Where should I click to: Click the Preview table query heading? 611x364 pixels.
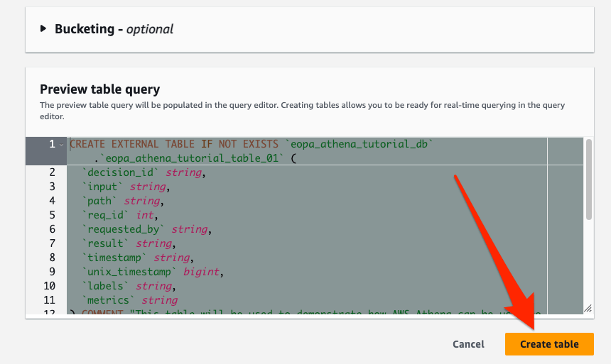[x=99, y=89]
